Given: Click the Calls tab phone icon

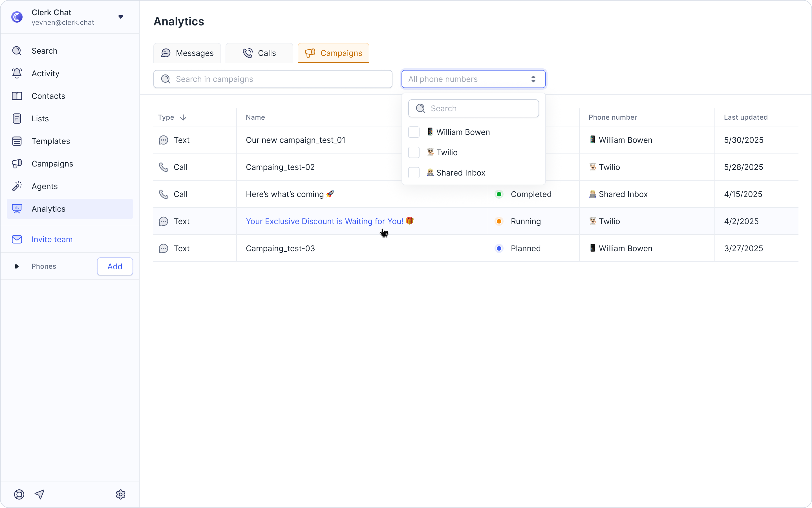Looking at the screenshot, I should point(248,53).
